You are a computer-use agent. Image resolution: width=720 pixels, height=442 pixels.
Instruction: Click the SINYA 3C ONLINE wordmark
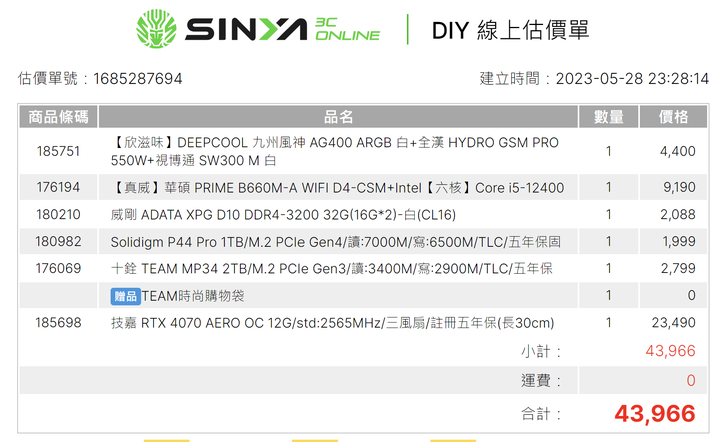coord(282,29)
